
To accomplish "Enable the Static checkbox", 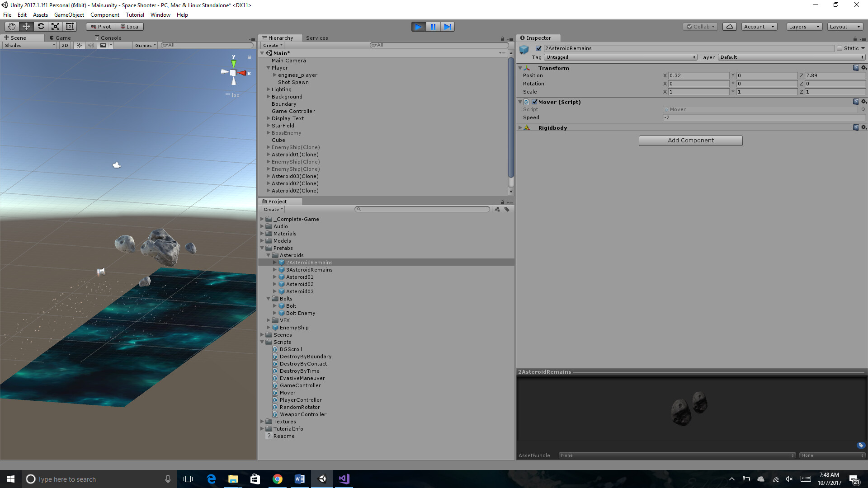I will (840, 48).
